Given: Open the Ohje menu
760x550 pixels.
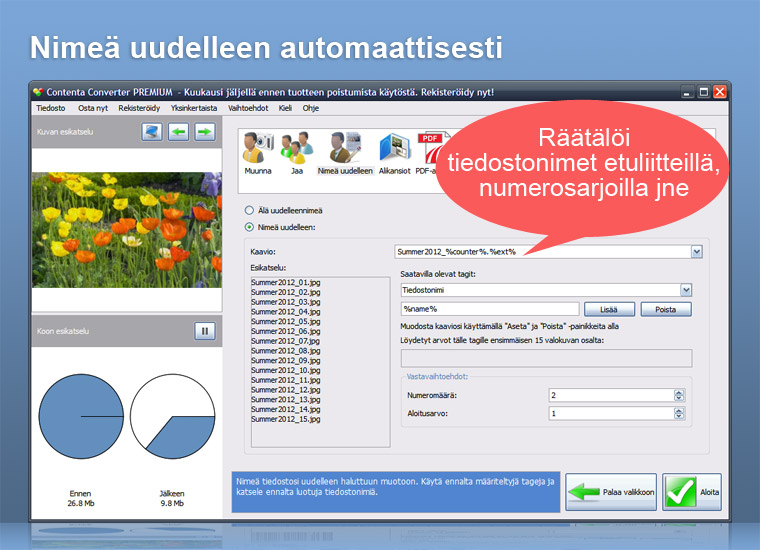Looking at the screenshot, I should (311, 108).
